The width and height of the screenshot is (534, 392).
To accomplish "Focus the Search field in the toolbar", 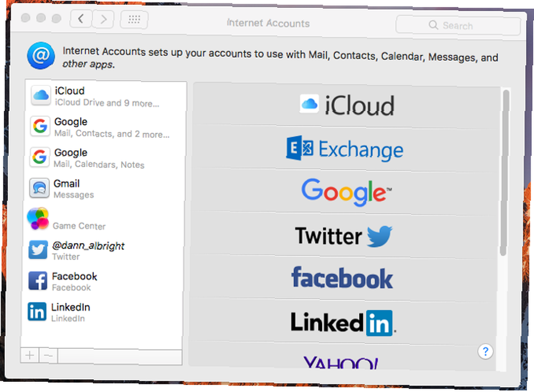I will (x=458, y=26).
